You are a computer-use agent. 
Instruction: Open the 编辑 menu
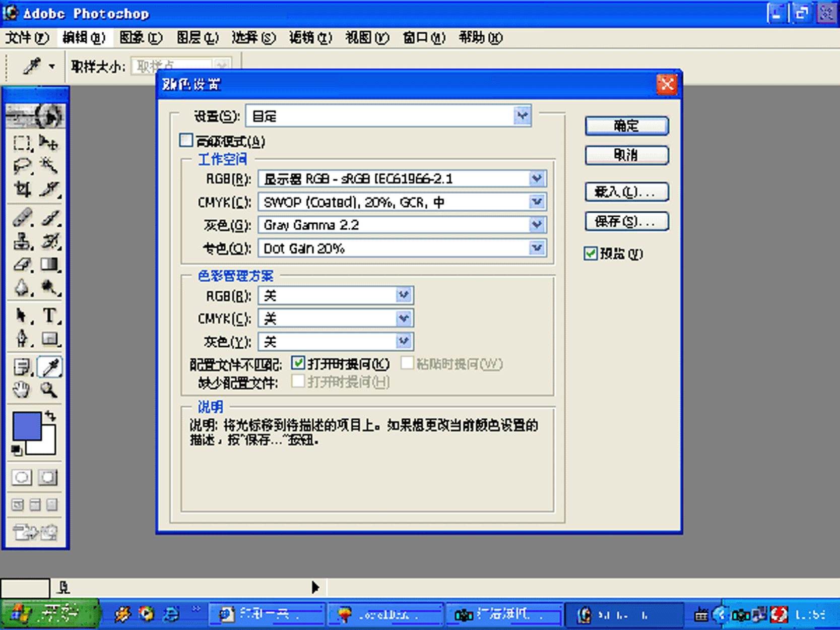tap(84, 38)
